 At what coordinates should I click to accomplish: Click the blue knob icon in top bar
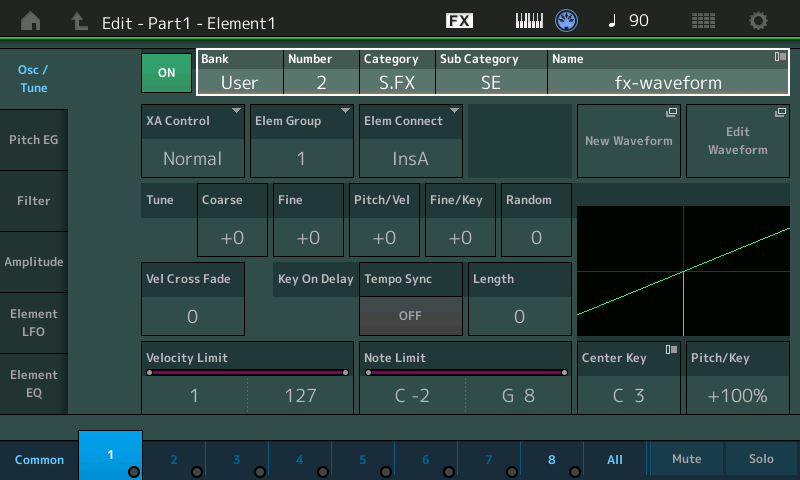(567, 21)
